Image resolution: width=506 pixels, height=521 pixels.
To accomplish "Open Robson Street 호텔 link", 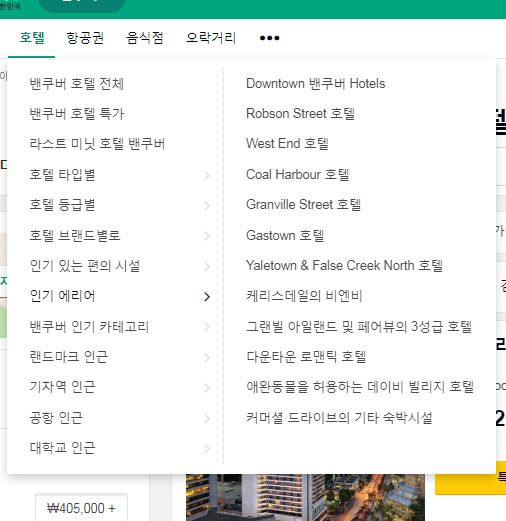I will (300, 113).
